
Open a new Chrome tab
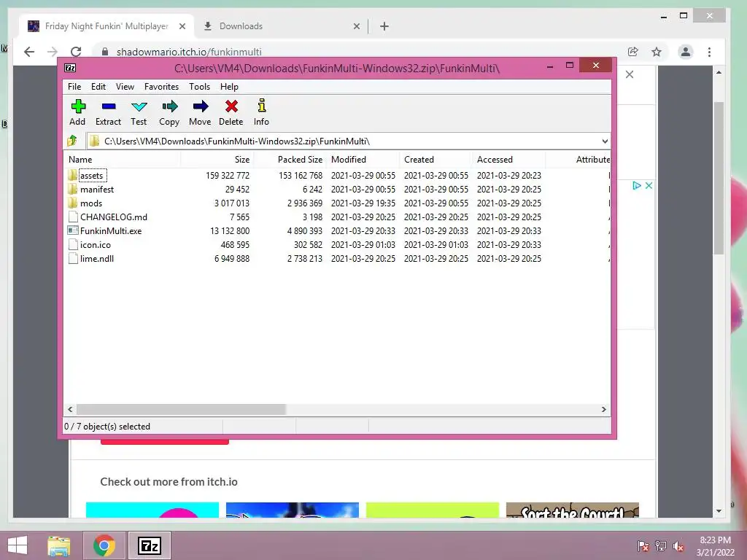click(384, 26)
